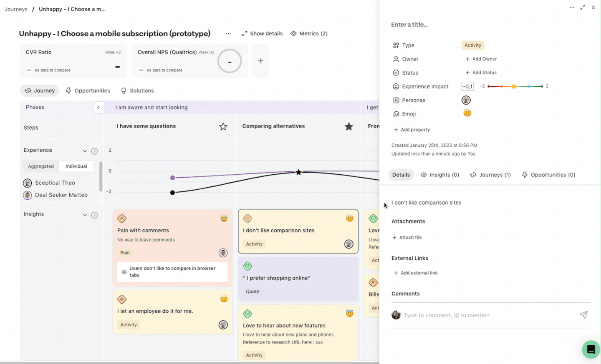Screen dimensions: 601x364
Task: Switch to Journeys (1) tab in panel
Action: [490, 175]
